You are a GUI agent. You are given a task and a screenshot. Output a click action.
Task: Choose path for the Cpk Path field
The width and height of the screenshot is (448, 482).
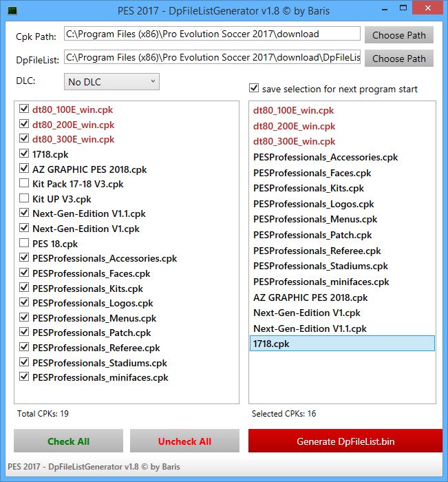(x=399, y=35)
